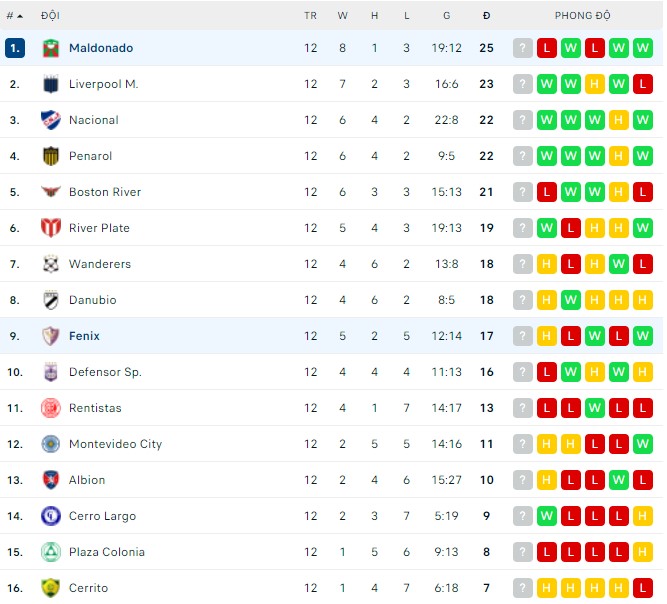Viewport: 667px width, 604px height.
Task: Click the ĐỘI team column header
Action: (x=50, y=16)
